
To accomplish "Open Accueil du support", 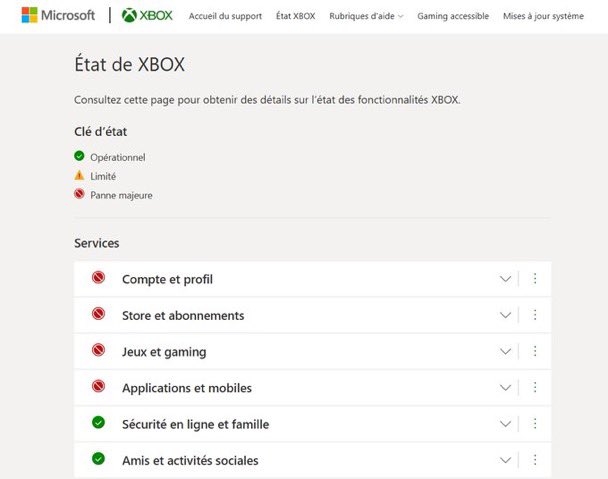I will pyautogui.click(x=225, y=16).
